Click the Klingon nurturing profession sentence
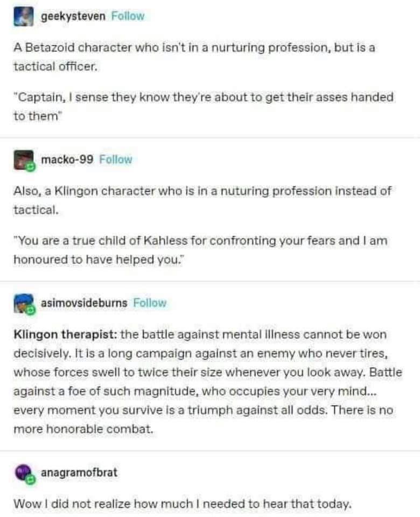This screenshot has height=517, width=420. (x=202, y=200)
